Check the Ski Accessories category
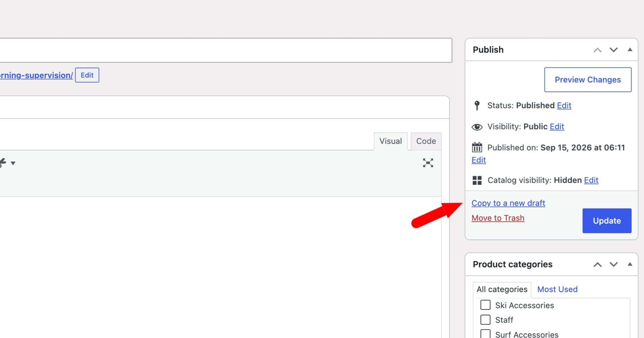This screenshot has width=644, height=338. tap(485, 305)
